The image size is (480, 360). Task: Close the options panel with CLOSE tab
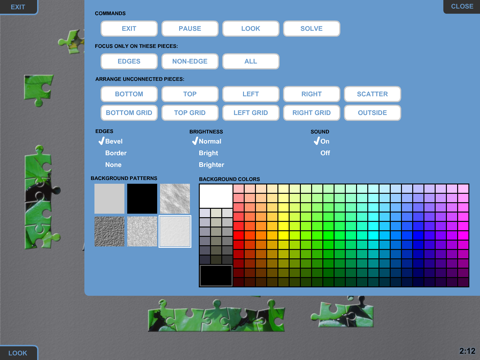click(x=462, y=7)
